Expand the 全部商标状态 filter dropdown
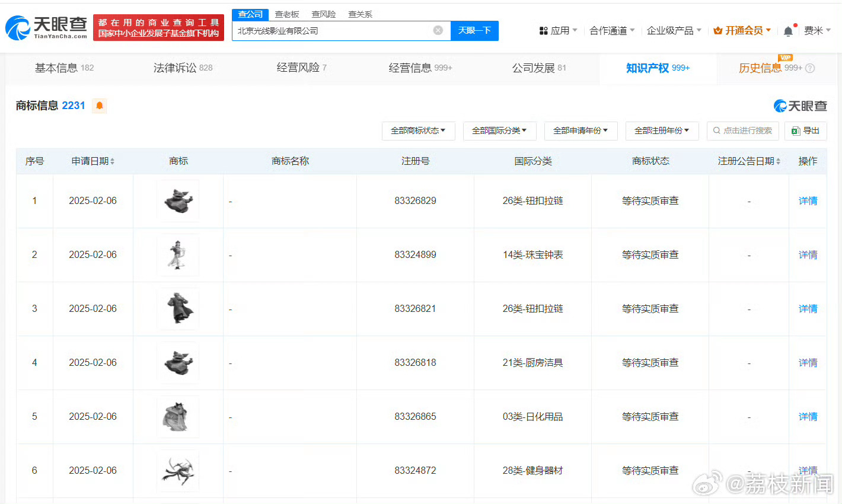Screen dimensions: 842x504 click(x=419, y=130)
